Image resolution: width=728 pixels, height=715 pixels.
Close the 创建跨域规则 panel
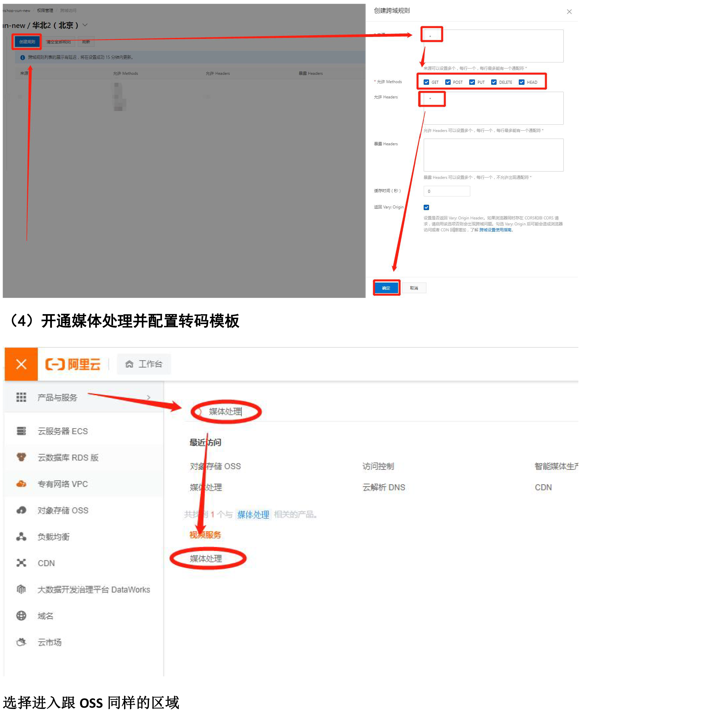(x=569, y=12)
